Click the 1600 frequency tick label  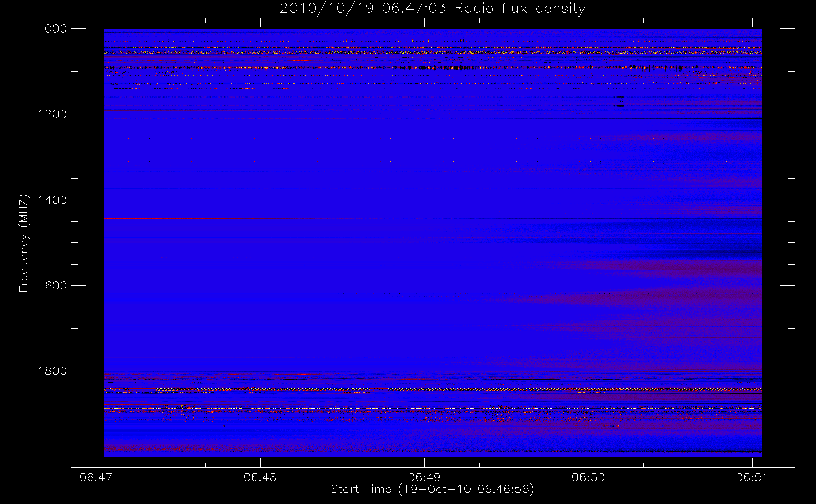coord(52,286)
